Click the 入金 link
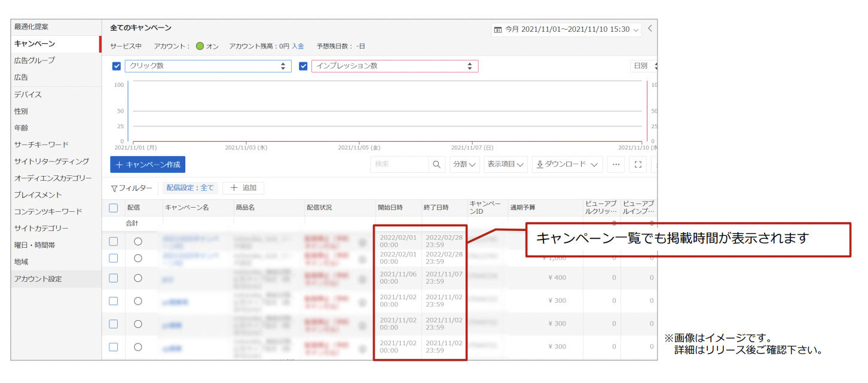 click(x=298, y=46)
